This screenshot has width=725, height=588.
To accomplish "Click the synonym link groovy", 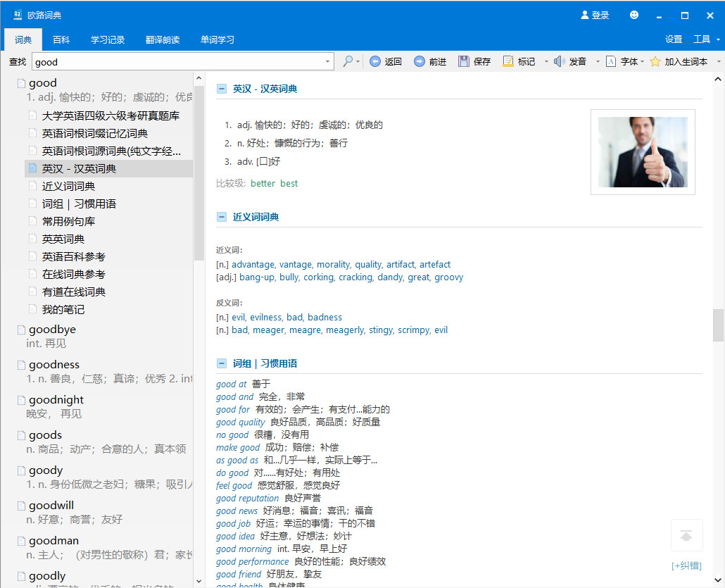I will tap(448, 277).
